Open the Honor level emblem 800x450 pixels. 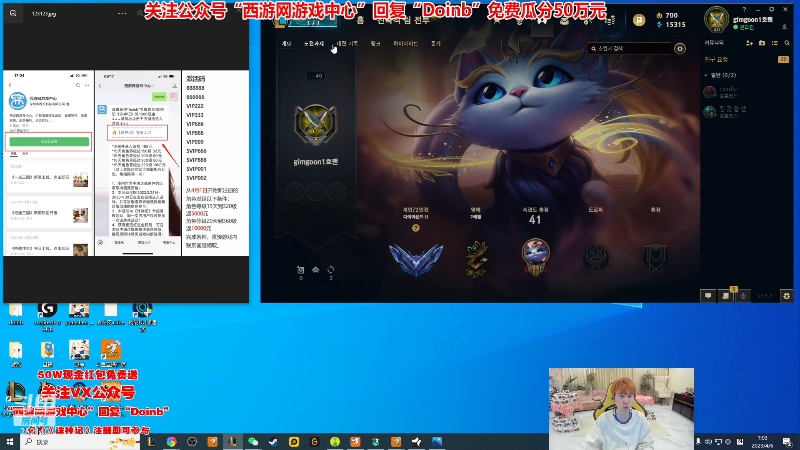click(x=476, y=259)
